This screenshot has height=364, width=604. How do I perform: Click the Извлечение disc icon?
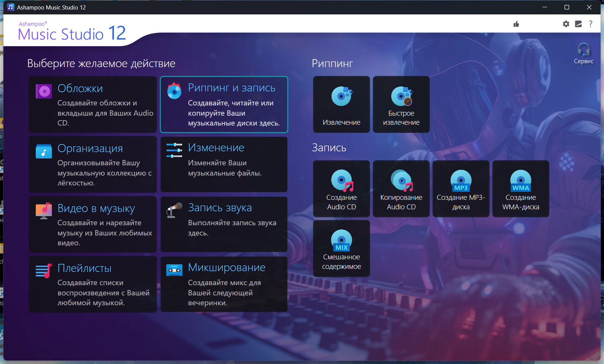point(342,96)
